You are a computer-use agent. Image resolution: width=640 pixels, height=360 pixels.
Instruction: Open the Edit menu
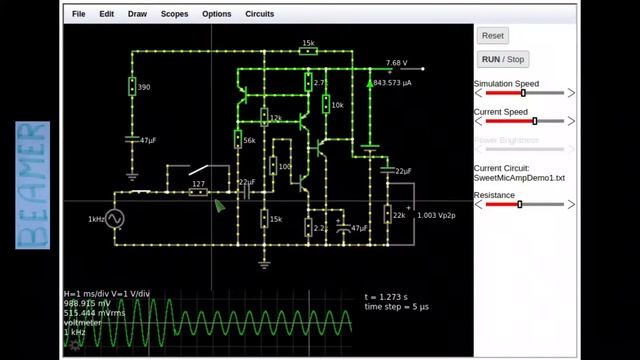click(x=107, y=14)
